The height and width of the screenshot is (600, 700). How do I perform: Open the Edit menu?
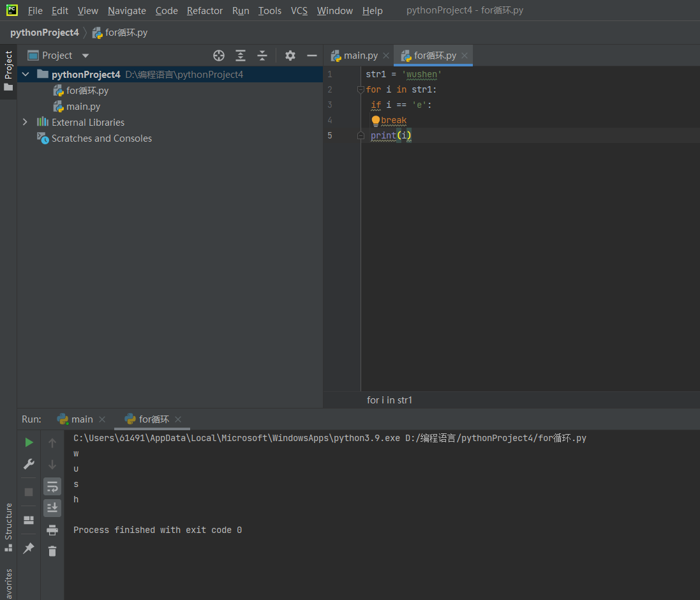click(60, 11)
